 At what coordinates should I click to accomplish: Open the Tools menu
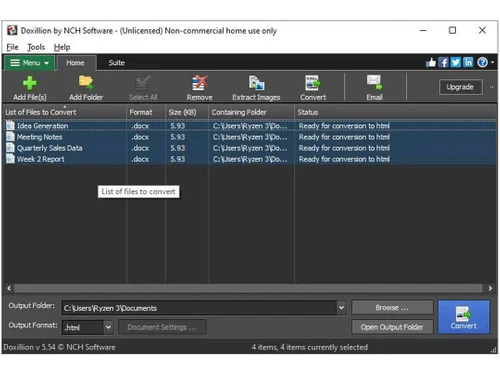coord(36,47)
